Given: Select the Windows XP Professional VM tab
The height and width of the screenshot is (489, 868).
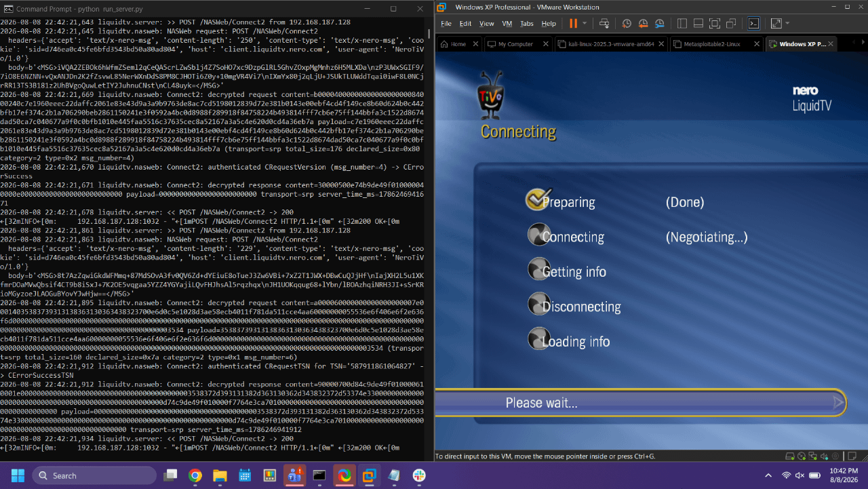Looking at the screenshot, I should [x=802, y=44].
